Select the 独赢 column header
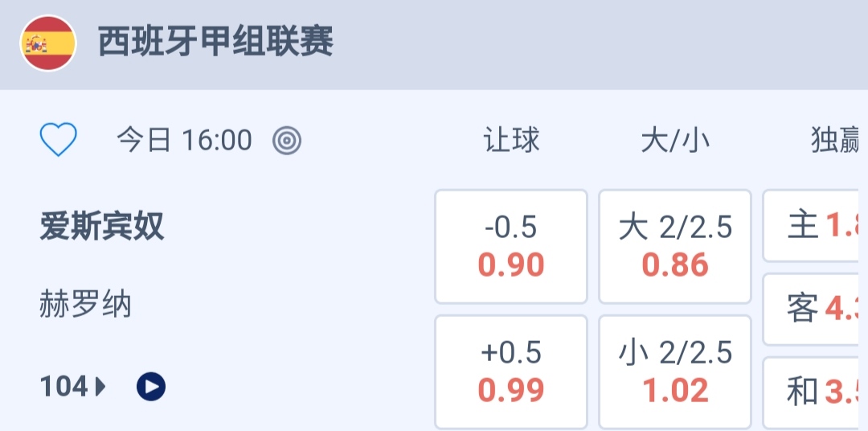This screenshot has width=868, height=431. tap(837, 141)
